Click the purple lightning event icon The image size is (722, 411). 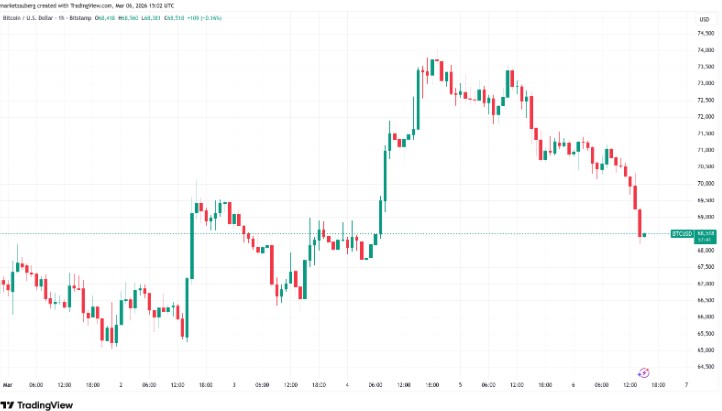click(643, 373)
